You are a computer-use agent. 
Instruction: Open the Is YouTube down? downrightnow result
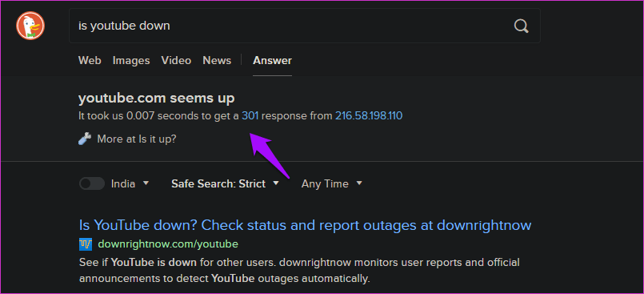pos(305,225)
